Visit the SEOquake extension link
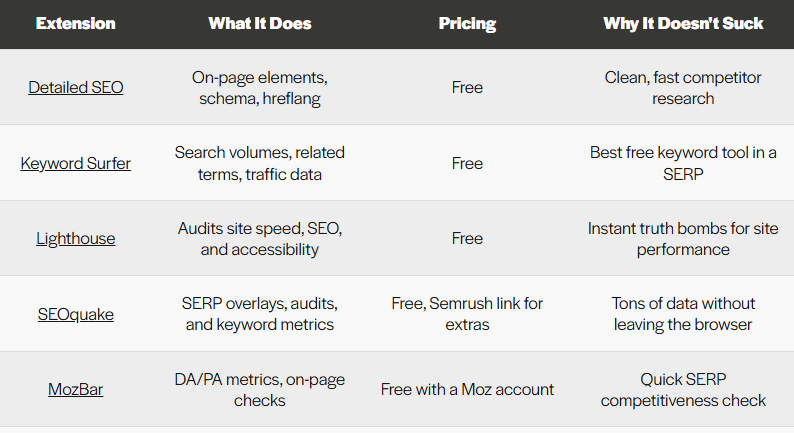 click(76, 314)
